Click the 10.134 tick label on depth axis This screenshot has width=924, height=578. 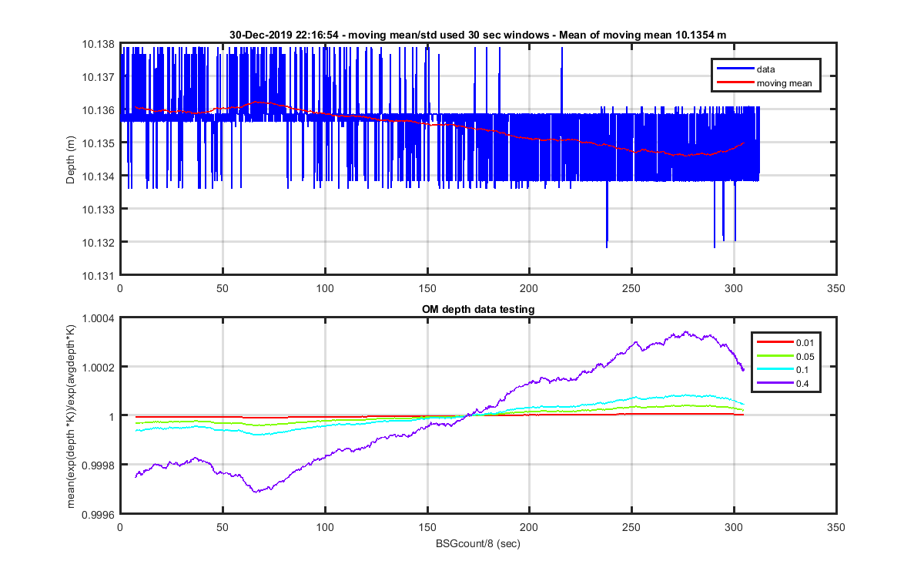point(99,176)
